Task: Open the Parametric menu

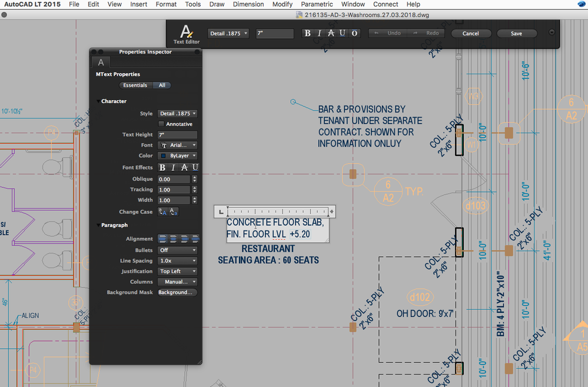Action: pyautogui.click(x=317, y=4)
